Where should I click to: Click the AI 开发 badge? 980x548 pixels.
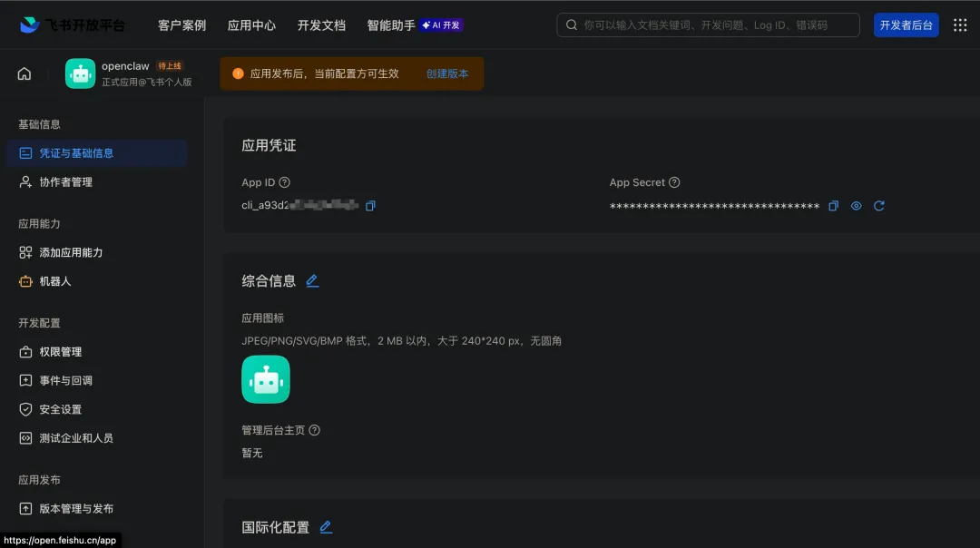[441, 25]
